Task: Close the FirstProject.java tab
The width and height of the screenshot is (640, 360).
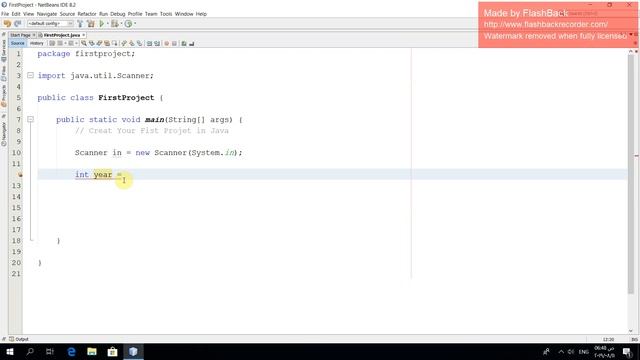Action: click(84, 35)
